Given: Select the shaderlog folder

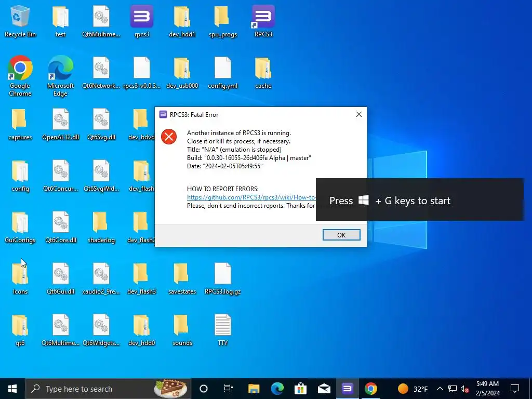Looking at the screenshot, I should coord(101,228).
